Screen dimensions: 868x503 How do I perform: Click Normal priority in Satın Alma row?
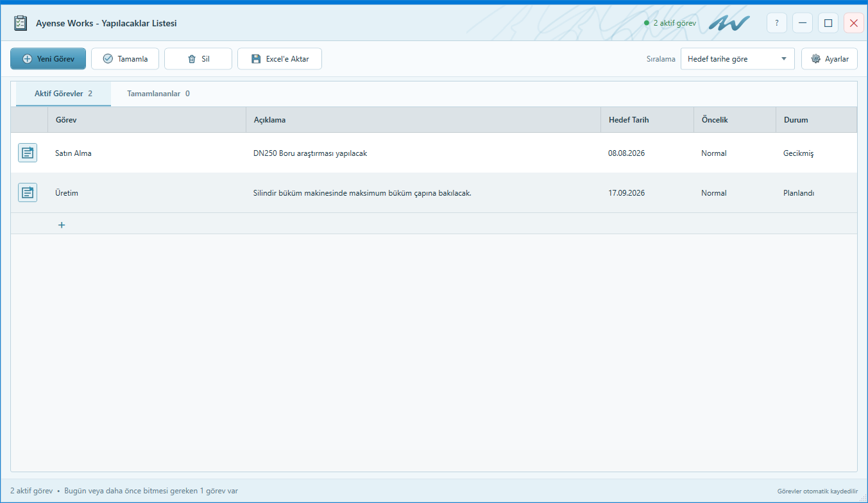click(x=714, y=153)
